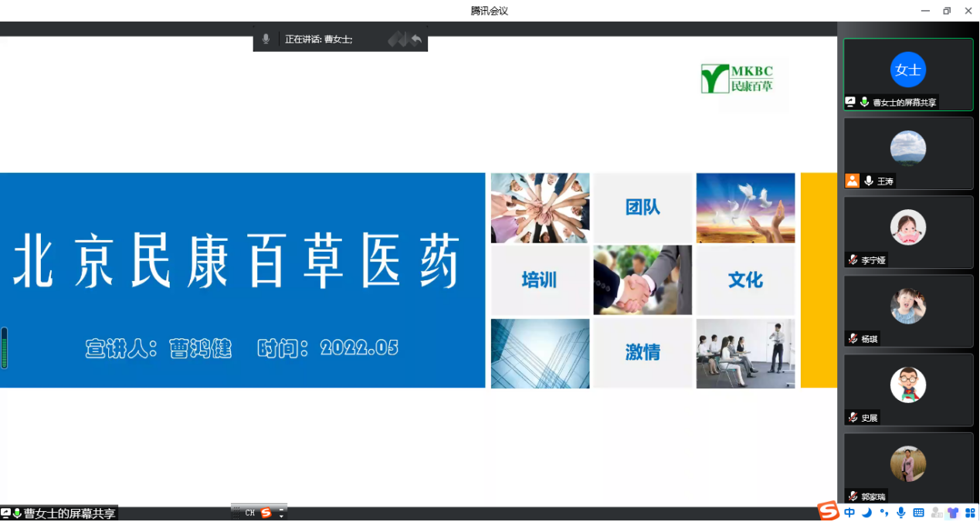Open Sogou skin shirt icon
The height and width of the screenshot is (522, 980).
coord(953,513)
